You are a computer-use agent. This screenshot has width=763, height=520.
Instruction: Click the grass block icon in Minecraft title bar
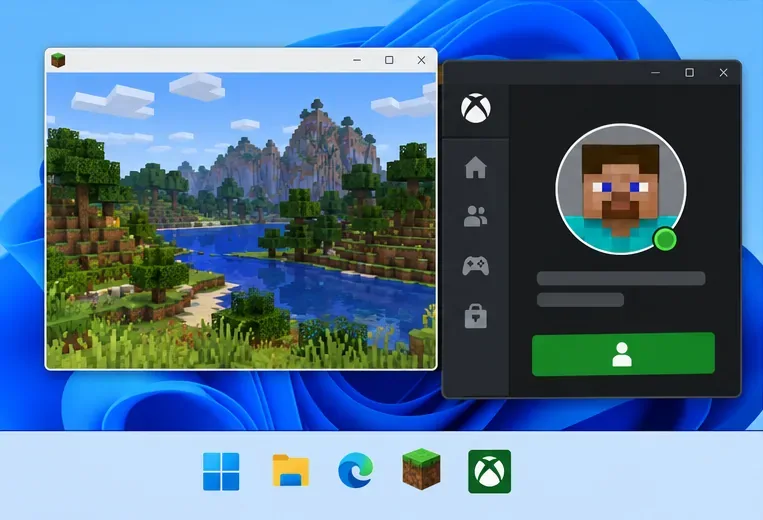click(58, 60)
